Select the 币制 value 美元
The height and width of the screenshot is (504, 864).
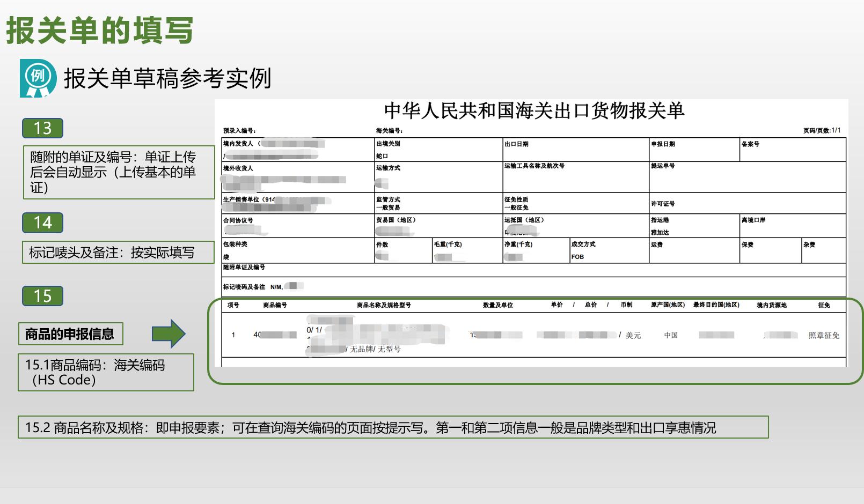[x=633, y=334]
